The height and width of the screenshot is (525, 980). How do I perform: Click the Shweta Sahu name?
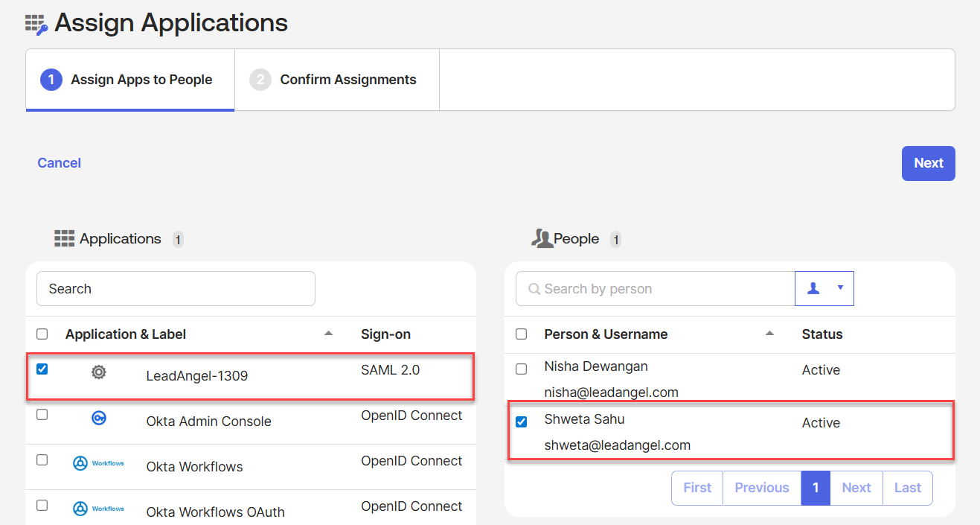[584, 419]
